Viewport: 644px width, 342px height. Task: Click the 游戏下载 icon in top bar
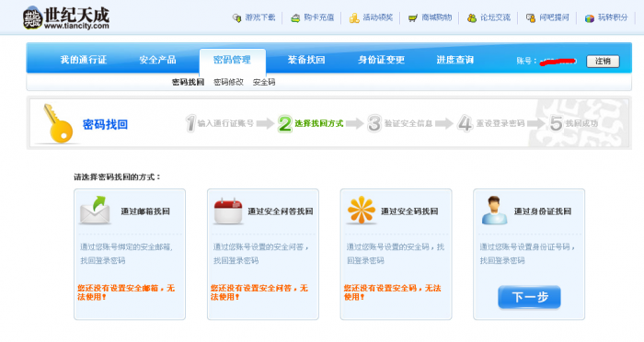[236, 17]
